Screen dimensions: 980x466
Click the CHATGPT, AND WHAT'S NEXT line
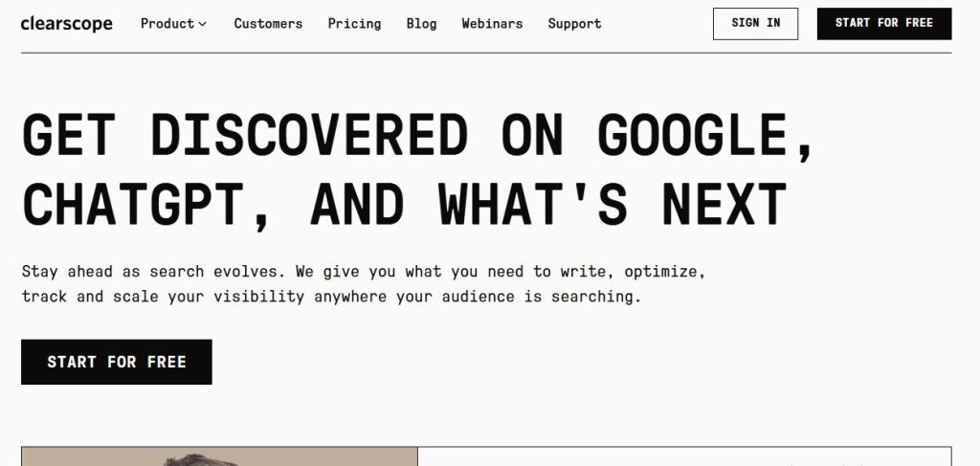coord(404,204)
